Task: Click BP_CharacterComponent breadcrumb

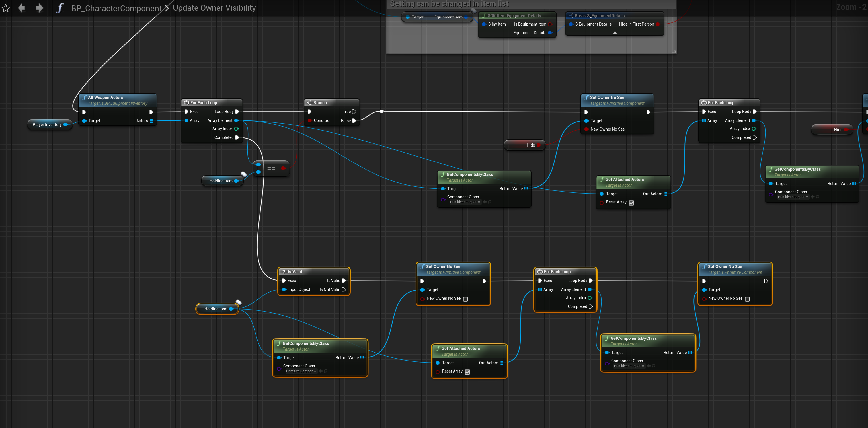Action: [116, 8]
